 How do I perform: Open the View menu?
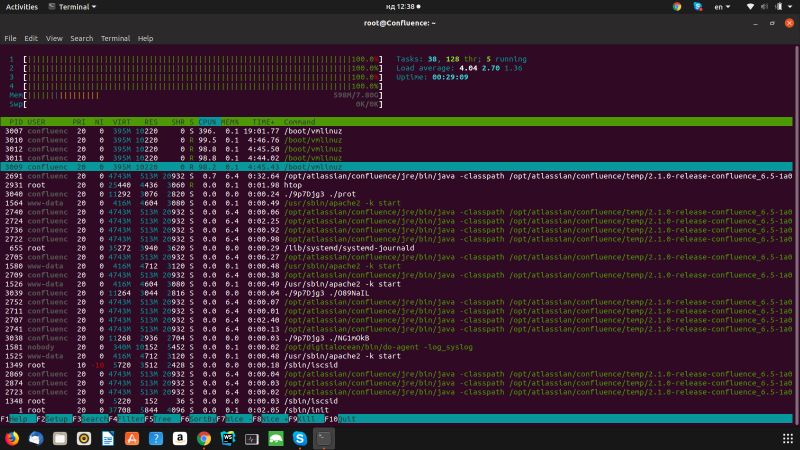click(54, 38)
